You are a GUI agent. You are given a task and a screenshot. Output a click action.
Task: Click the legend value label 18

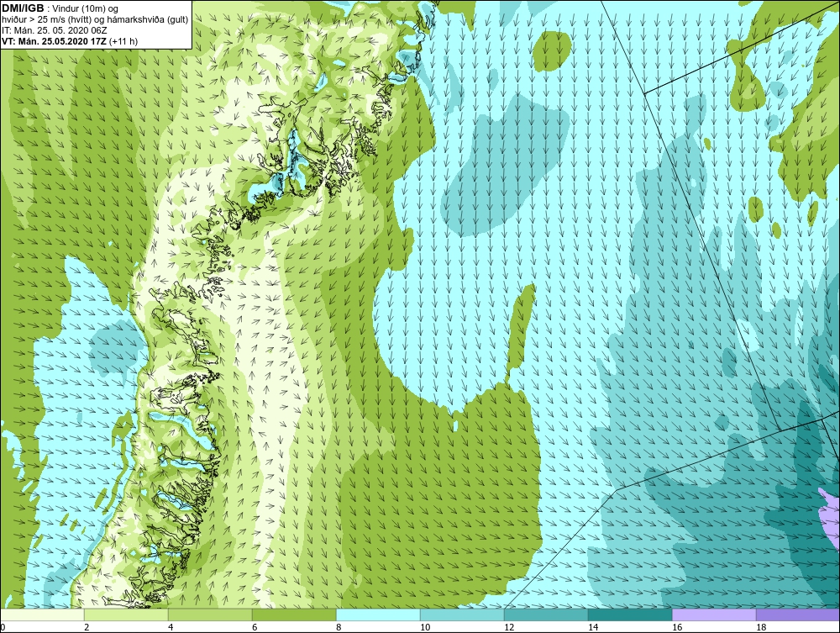(761, 627)
